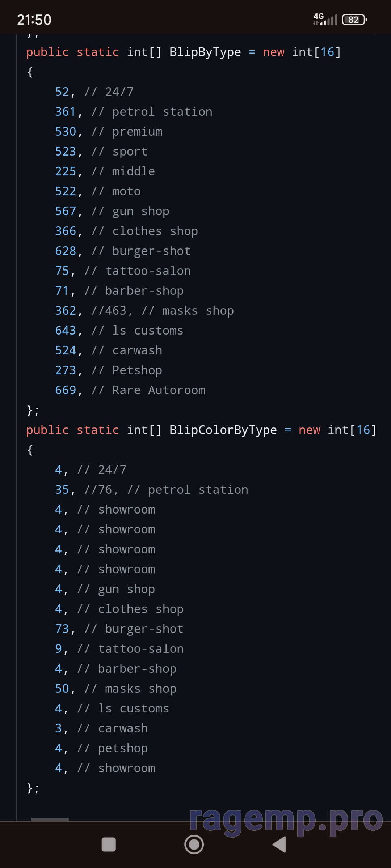Tap the battery indicator showing 82

(x=354, y=20)
